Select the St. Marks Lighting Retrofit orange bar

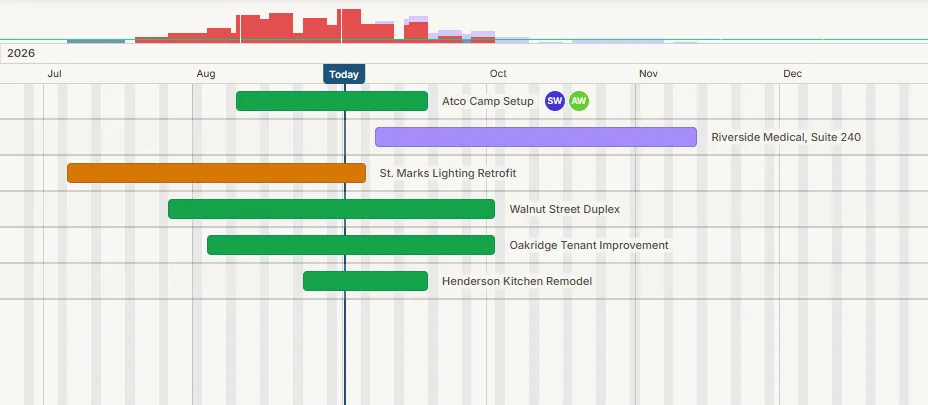coord(217,173)
